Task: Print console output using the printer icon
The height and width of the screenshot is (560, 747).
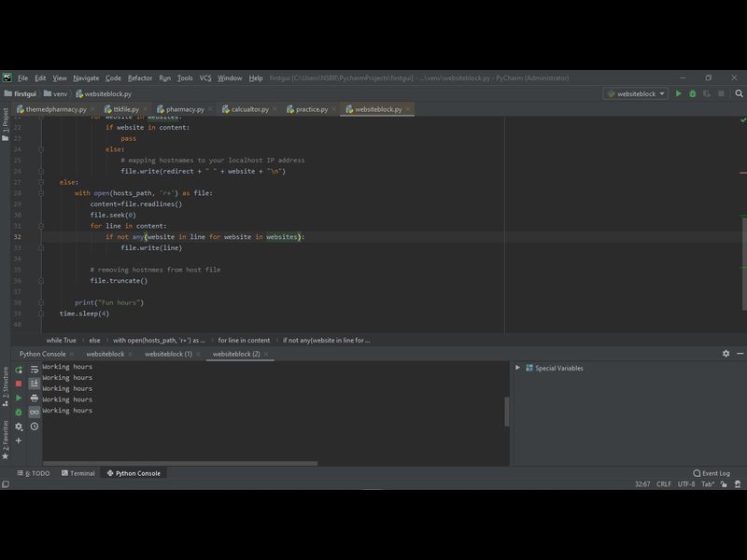Action: click(x=35, y=398)
